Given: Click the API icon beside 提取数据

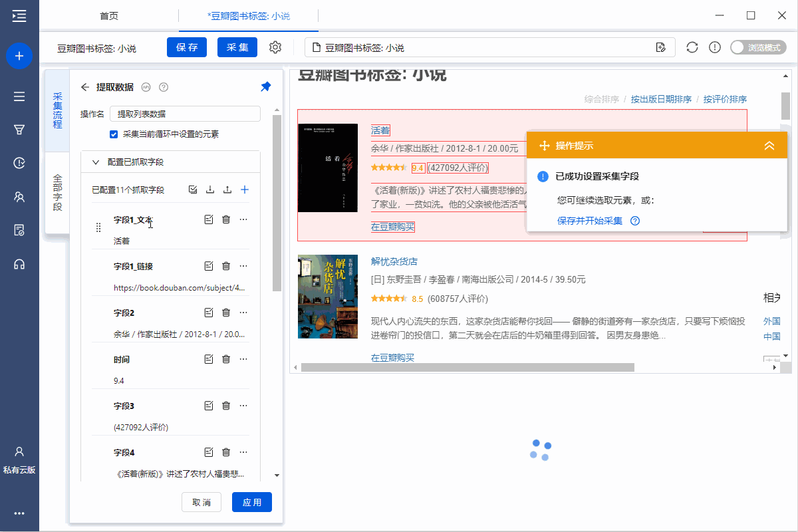Looking at the screenshot, I should coord(146,87).
